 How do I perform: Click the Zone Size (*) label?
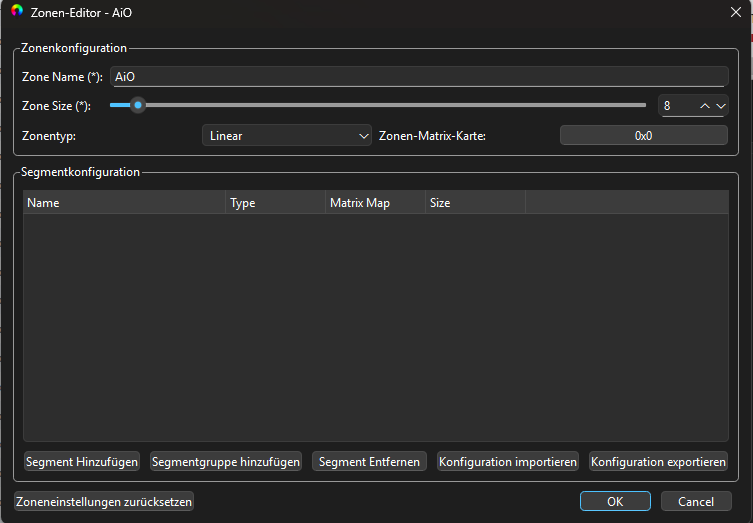click(56, 106)
